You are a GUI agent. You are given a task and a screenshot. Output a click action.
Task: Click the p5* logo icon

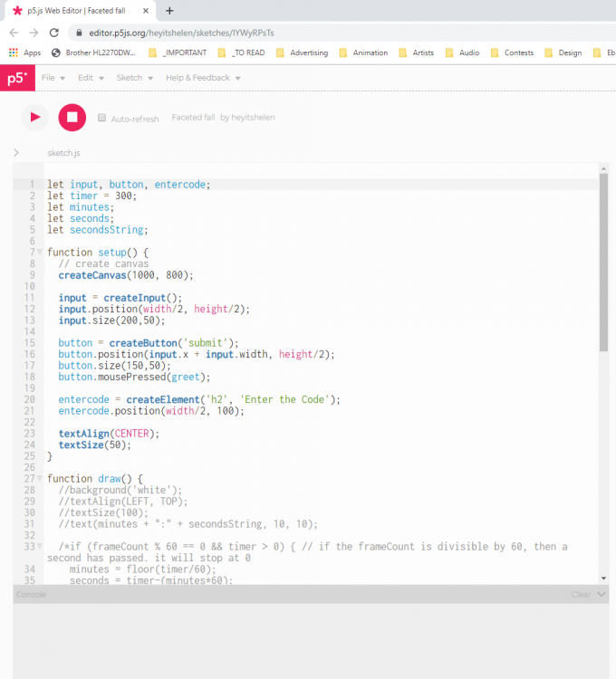coord(17,78)
